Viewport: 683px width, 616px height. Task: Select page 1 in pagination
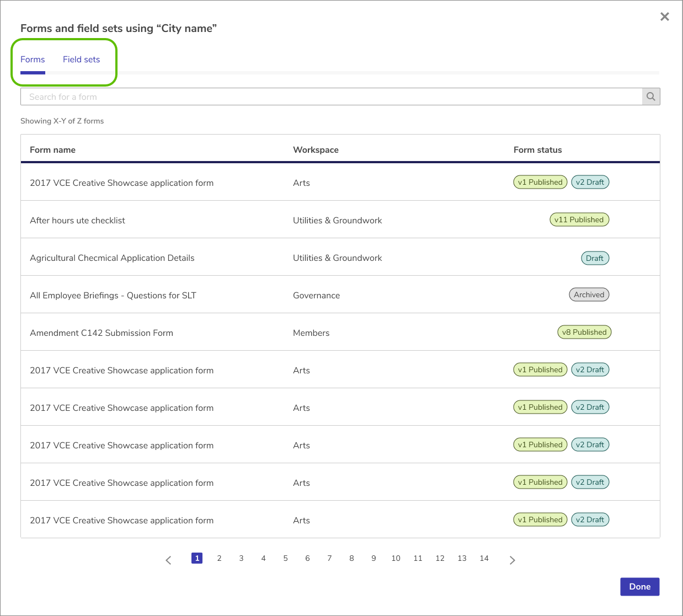pyautogui.click(x=197, y=558)
